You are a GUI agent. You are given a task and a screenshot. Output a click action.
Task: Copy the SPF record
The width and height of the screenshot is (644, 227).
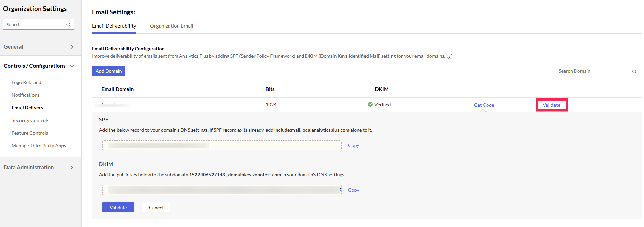tap(354, 145)
